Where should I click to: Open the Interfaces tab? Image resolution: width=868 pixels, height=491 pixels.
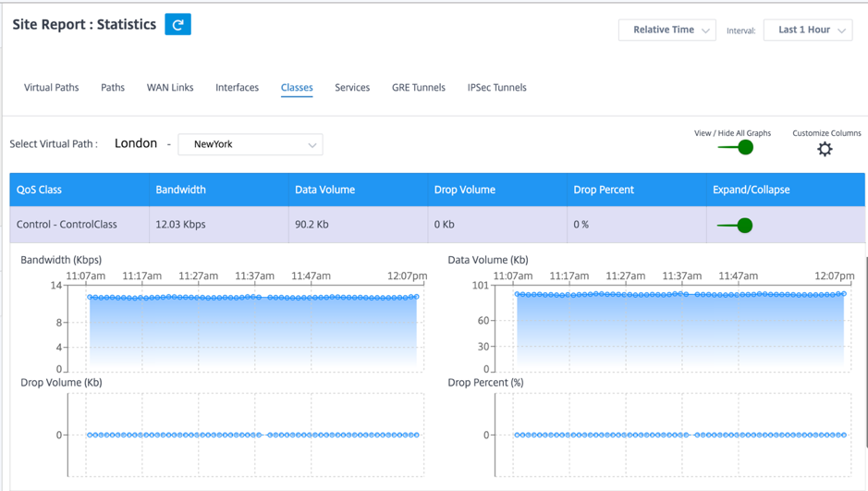[237, 88]
